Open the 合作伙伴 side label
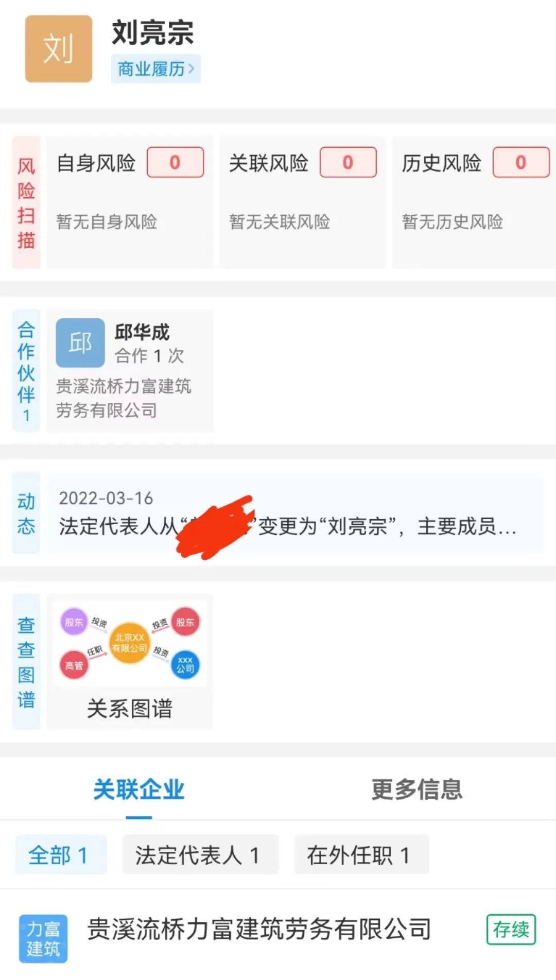The width and height of the screenshot is (556, 980). [26, 371]
